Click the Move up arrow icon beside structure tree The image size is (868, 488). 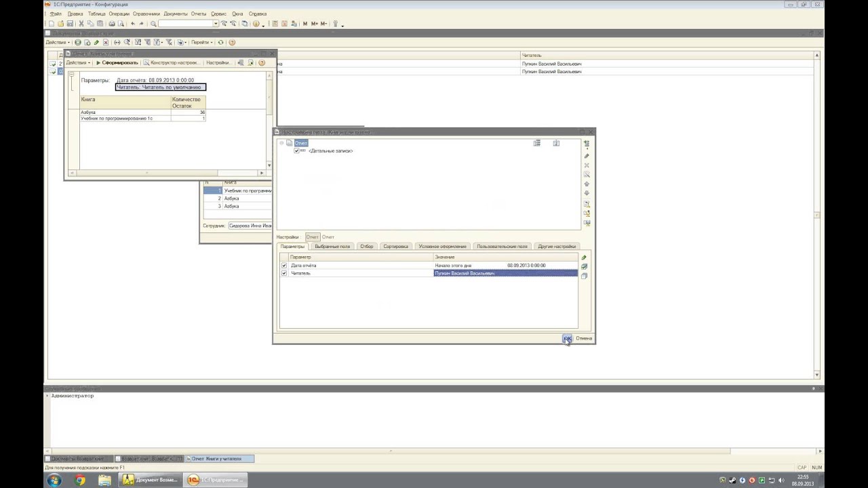[587, 184]
